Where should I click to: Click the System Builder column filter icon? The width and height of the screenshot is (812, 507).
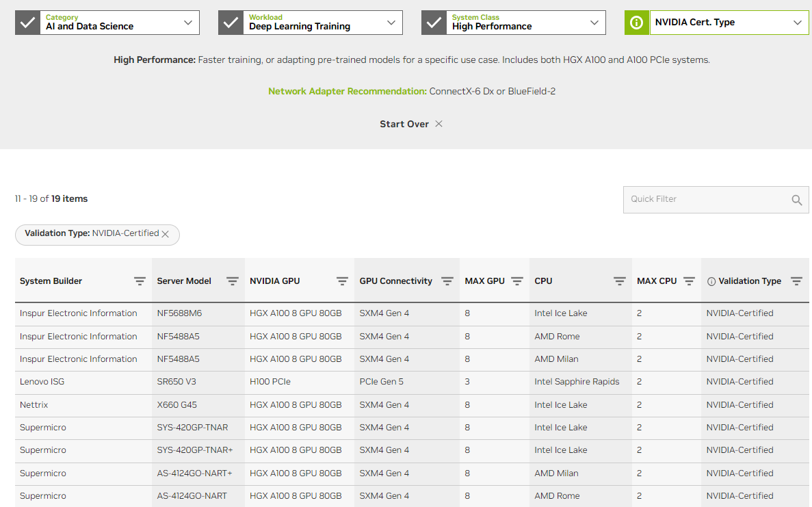(140, 281)
